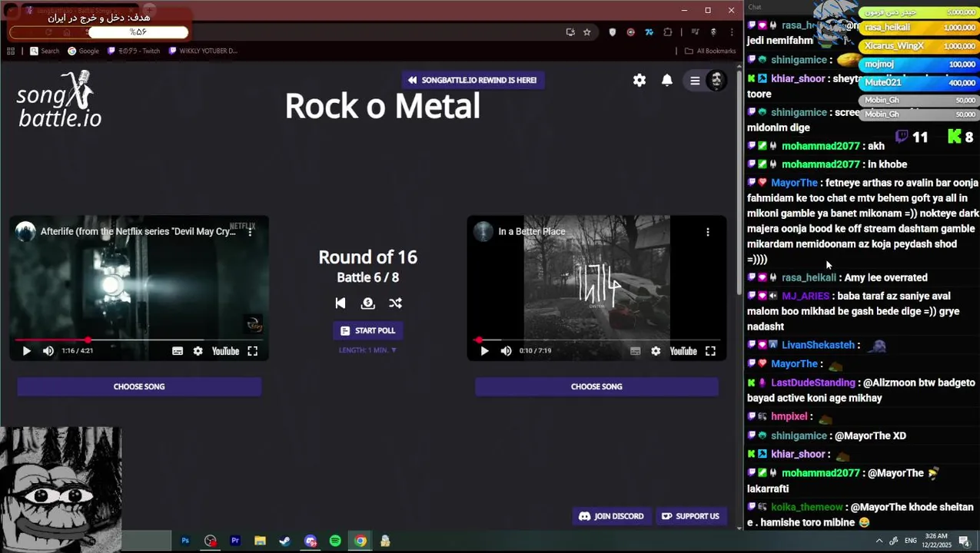Click the Chrome taskbar icon
The width and height of the screenshot is (980, 553).
(360, 541)
